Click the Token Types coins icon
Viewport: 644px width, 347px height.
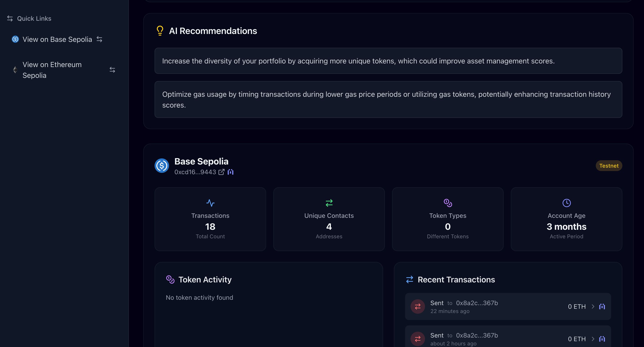click(448, 203)
